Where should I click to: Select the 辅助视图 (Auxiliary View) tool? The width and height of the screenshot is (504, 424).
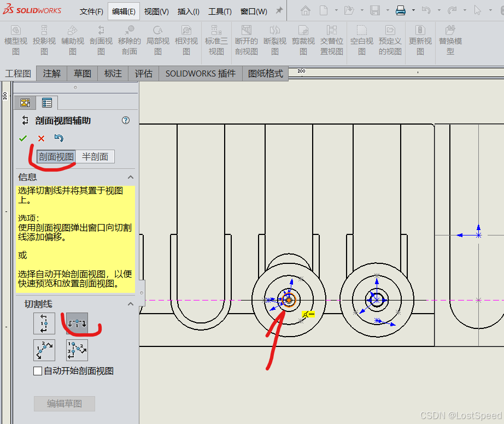[x=73, y=40]
